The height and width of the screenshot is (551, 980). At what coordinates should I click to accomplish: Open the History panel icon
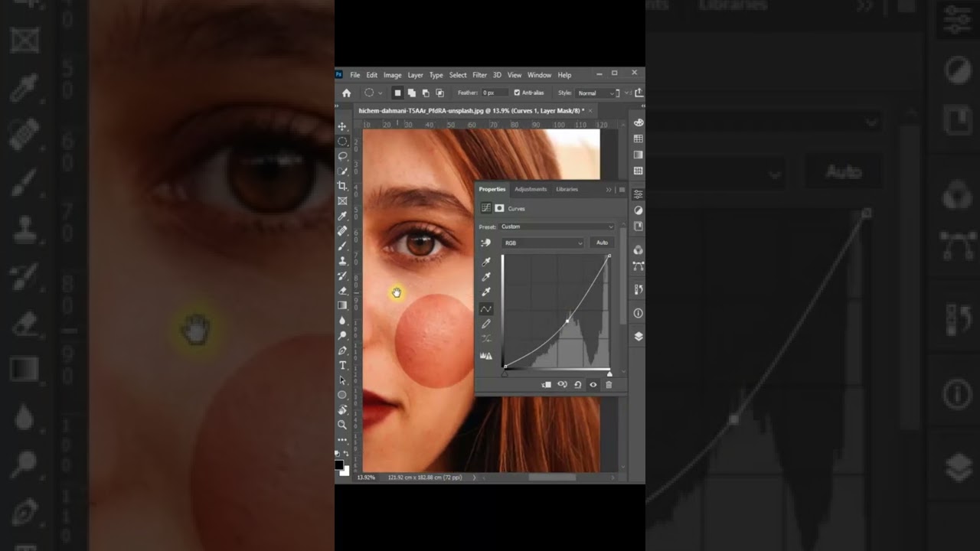coord(638,290)
